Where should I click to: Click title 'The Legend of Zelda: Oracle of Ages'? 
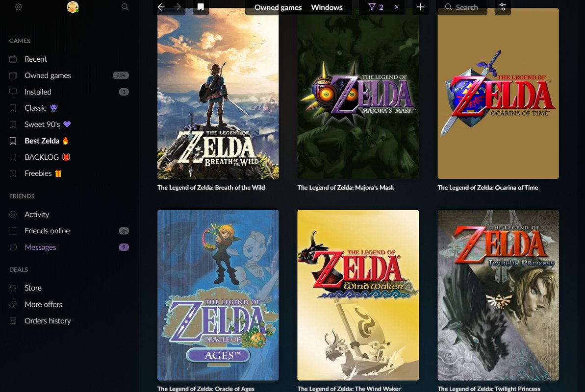click(206, 389)
